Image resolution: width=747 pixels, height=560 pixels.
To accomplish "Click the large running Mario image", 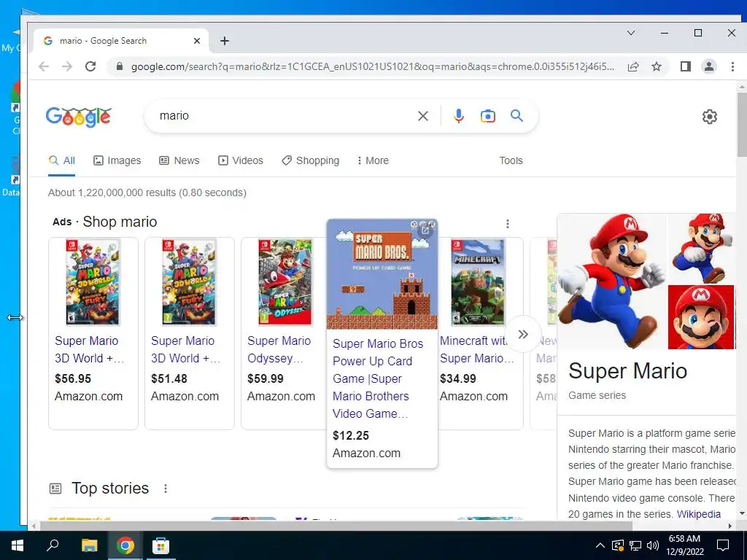I will [612, 281].
